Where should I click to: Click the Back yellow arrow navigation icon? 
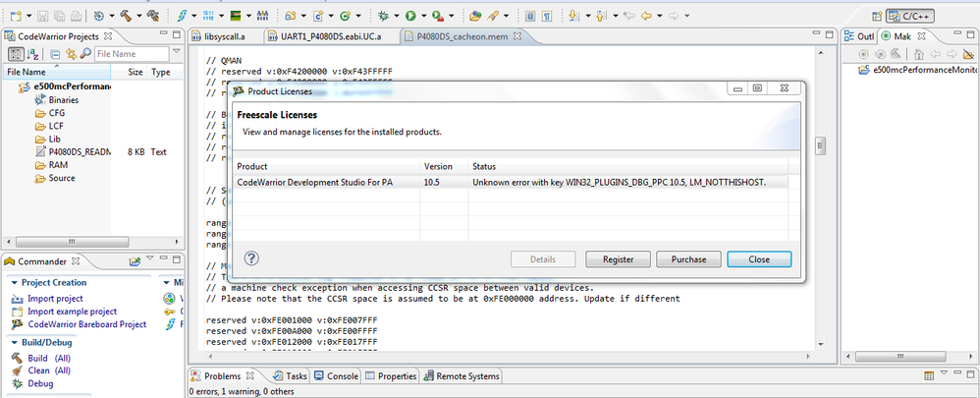point(647,15)
